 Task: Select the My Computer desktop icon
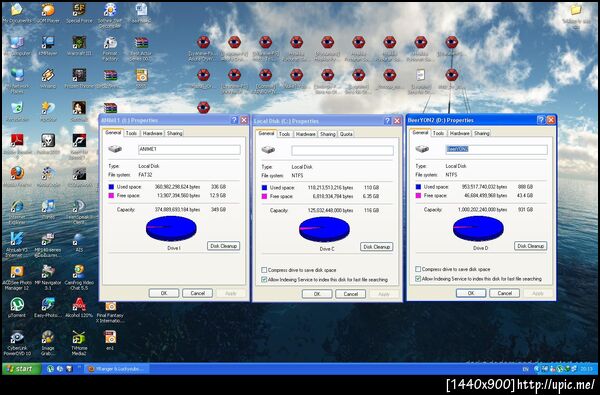16,45
